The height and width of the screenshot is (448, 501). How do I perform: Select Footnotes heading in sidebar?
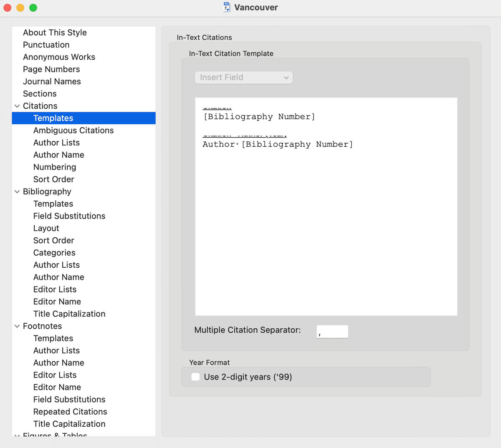pyautogui.click(x=42, y=326)
